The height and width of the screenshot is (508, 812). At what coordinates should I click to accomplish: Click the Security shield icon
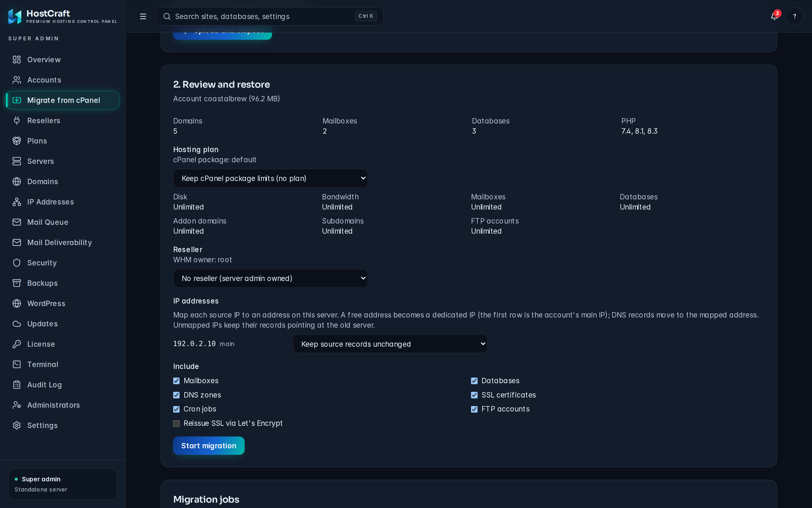(x=17, y=263)
